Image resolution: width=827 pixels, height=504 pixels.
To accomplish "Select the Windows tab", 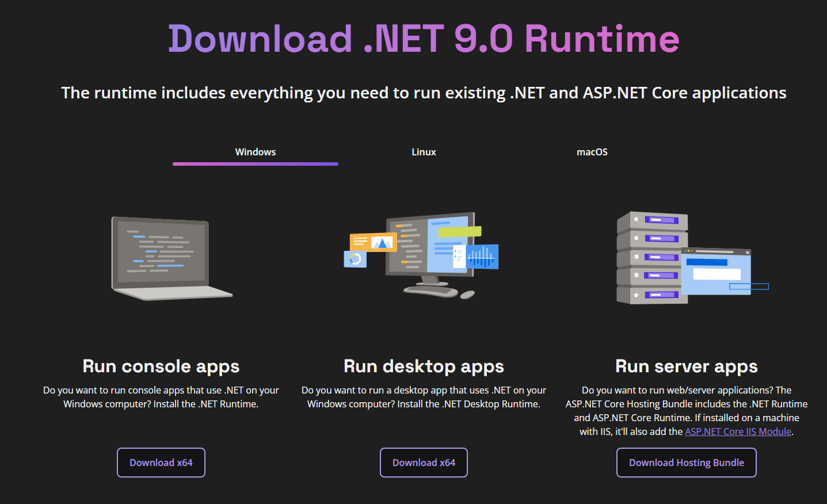I will 256,152.
